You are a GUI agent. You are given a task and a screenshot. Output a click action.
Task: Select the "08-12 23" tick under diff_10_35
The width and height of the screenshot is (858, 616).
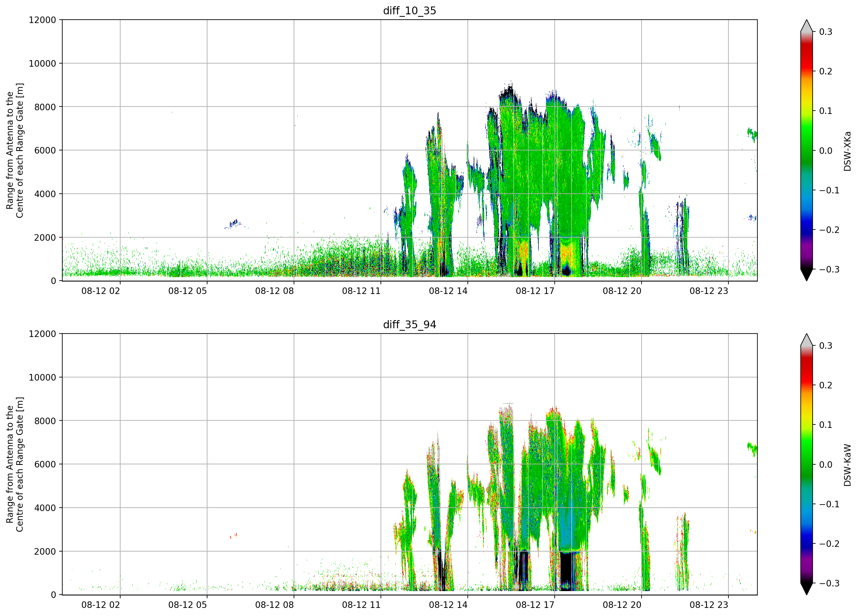709,291
